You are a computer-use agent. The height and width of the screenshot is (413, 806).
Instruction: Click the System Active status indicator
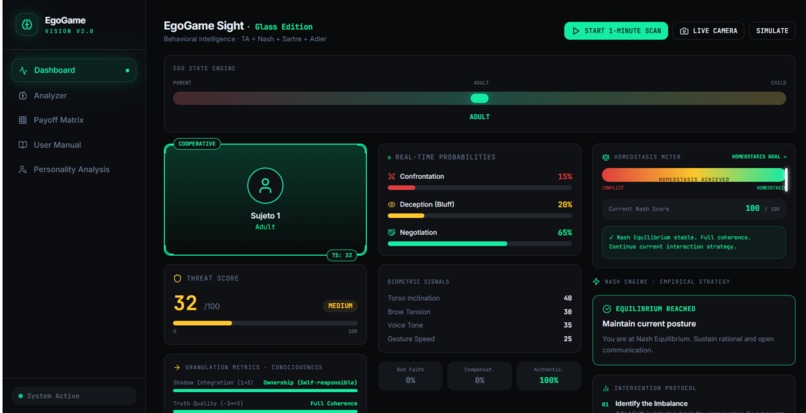[x=74, y=396]
